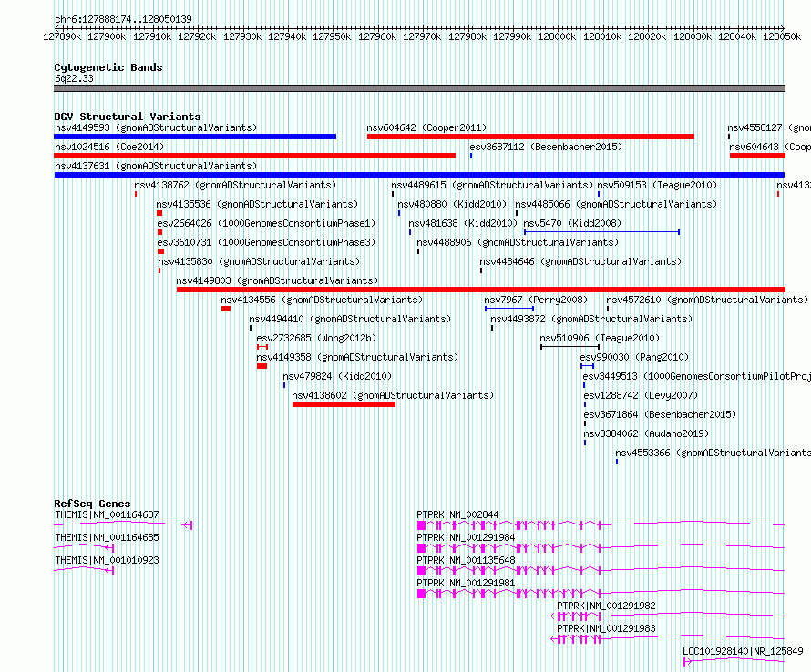The image size is (811, 672).
Task: Click the Cytogenetic Bands track heading
Action: [108, 67]
